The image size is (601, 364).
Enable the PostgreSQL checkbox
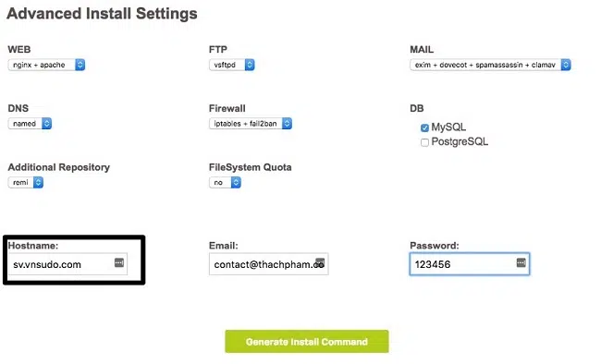click(x=424, y=142)
